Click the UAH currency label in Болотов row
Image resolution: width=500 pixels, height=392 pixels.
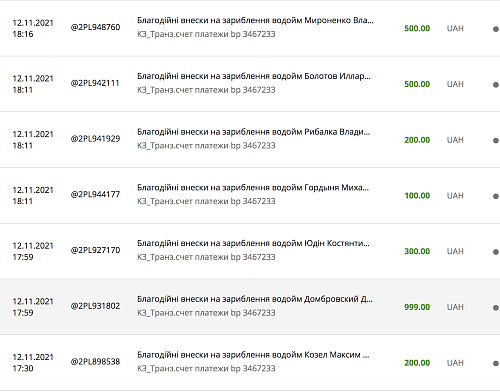click(x=455, y=84)
